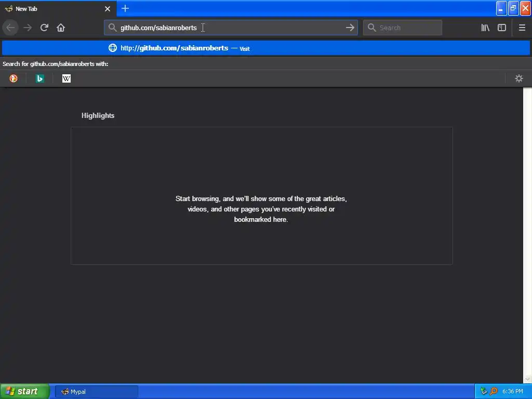Close the New Tab tab
This screenshot has width=532, height=399.
[x=108, y=9]
